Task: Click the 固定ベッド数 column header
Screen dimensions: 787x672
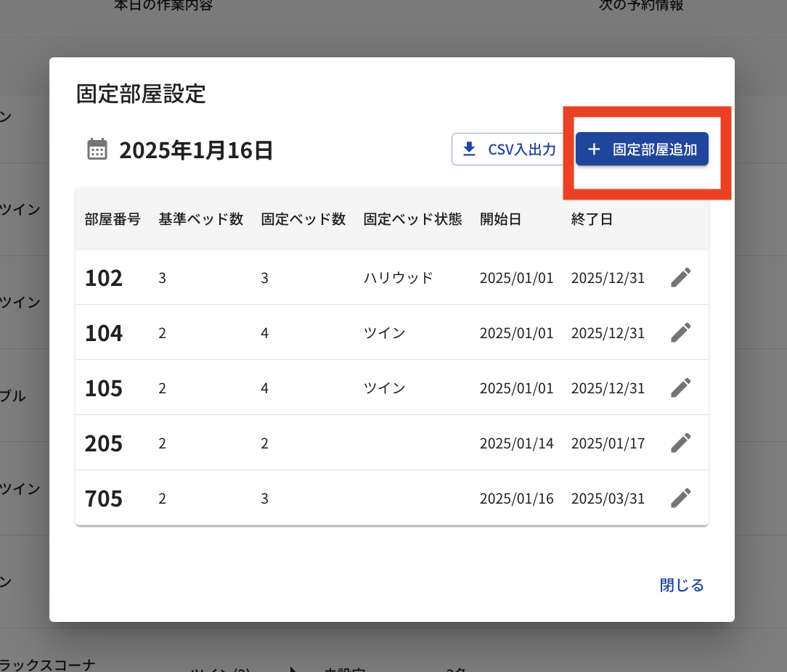Action: [303, 219]
